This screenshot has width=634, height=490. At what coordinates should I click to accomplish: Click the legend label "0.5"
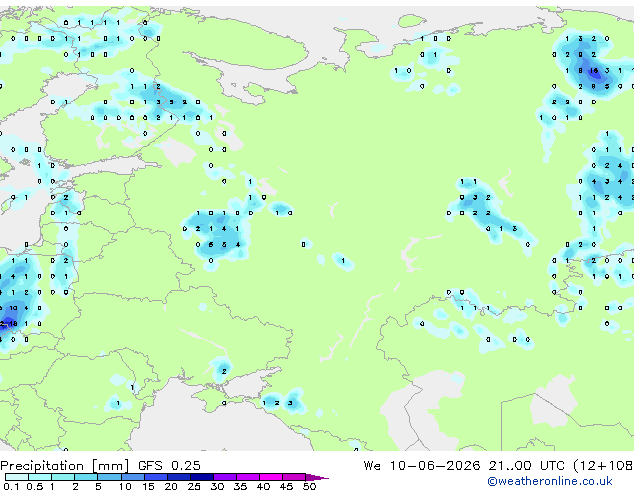coord(34,486)
